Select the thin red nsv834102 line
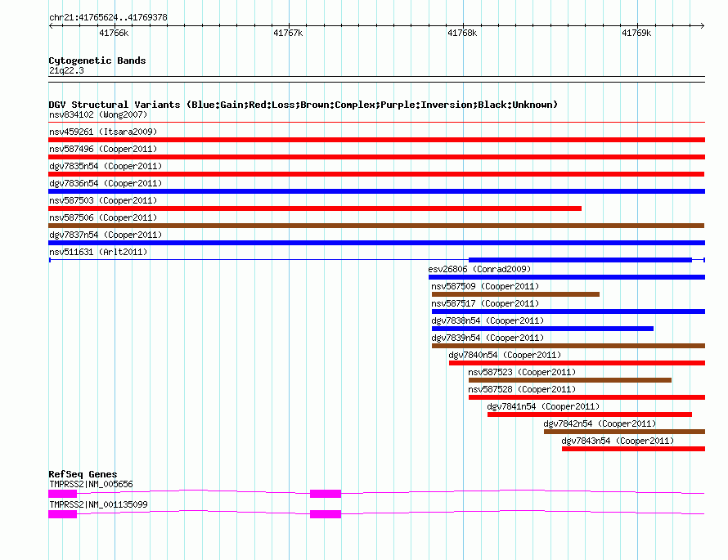728x560 pixels. click(x=376, y=123)
